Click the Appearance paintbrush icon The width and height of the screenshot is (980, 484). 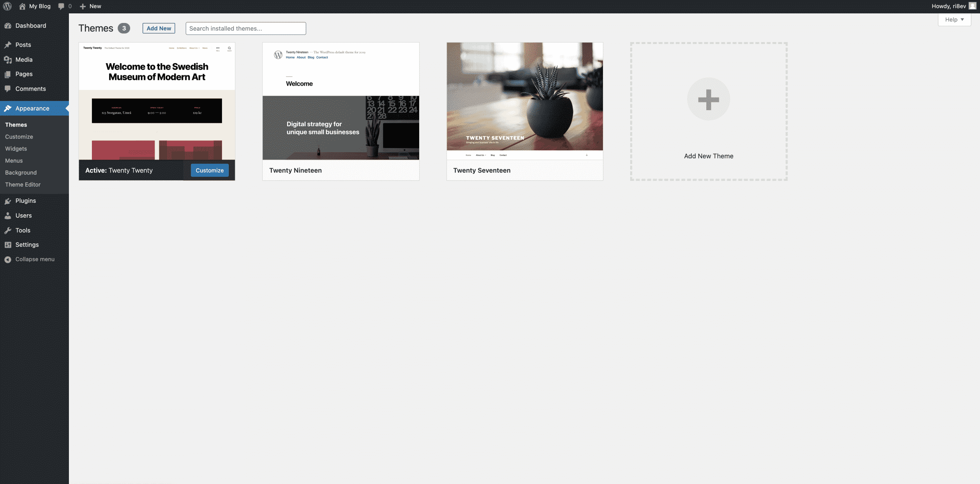[8, 108]
